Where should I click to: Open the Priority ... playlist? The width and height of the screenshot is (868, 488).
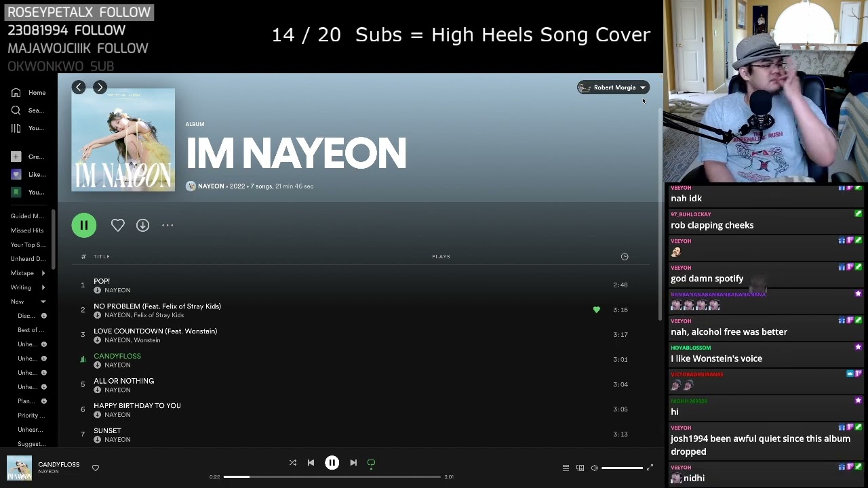(31, 415)
